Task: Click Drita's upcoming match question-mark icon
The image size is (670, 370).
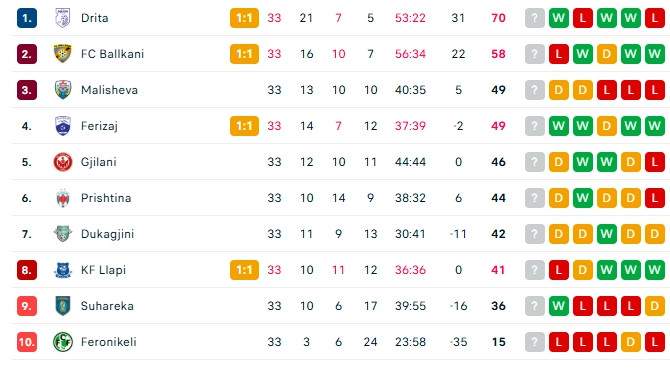Action: coord(535,18)
